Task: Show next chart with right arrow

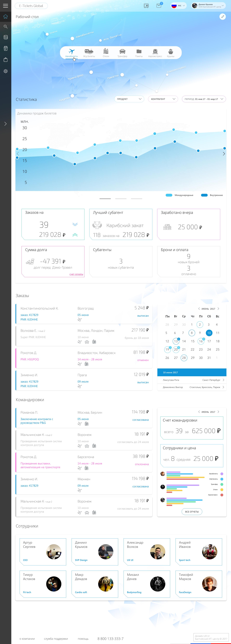Action: click(x=224, y=154)
